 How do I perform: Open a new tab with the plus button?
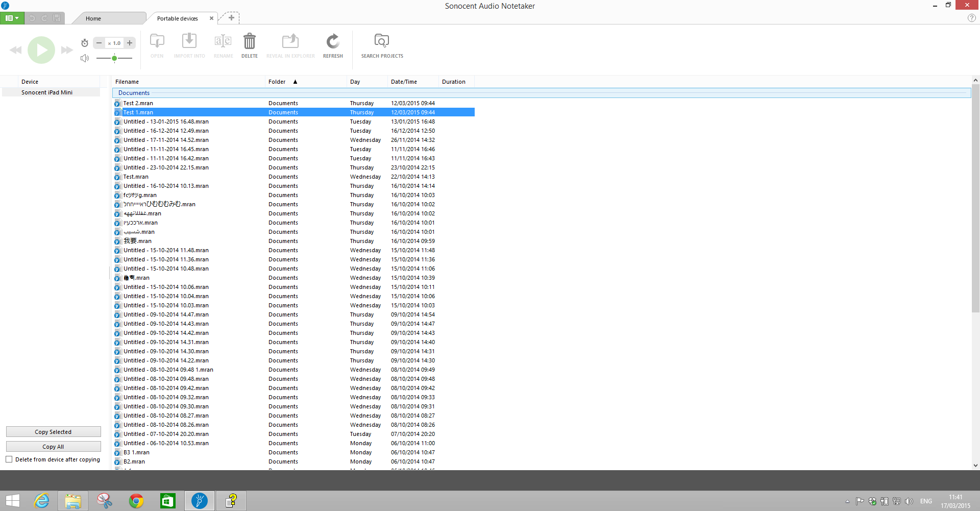click(231, 18)
